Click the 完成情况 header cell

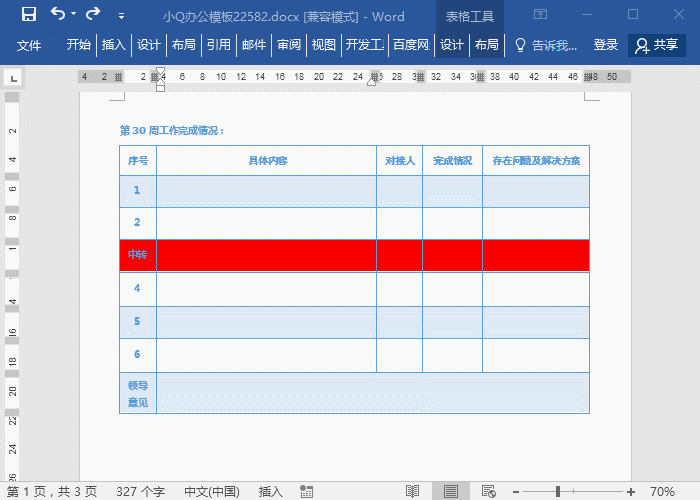coord(452,160)
